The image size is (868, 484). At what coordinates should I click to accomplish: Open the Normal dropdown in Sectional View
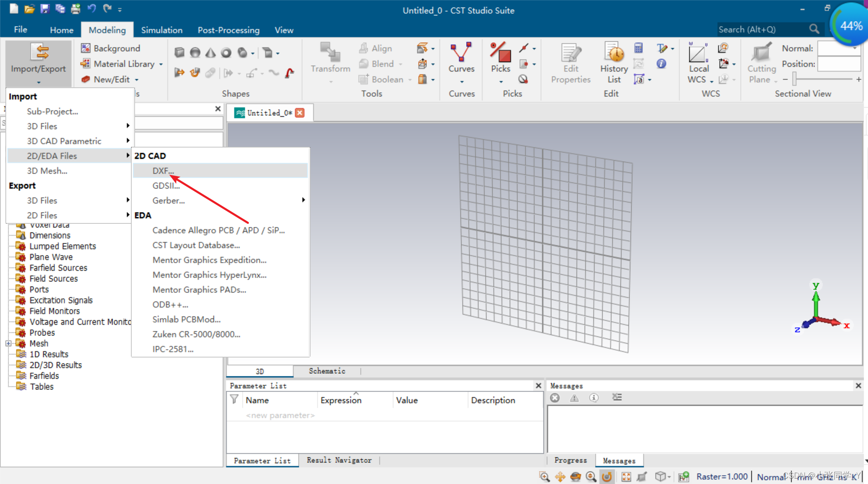point(855,48)
